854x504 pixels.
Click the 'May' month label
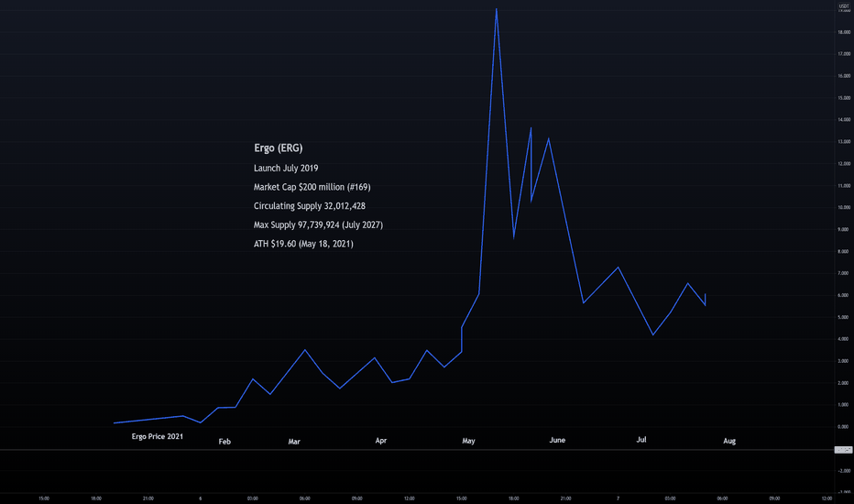point(468,441)
